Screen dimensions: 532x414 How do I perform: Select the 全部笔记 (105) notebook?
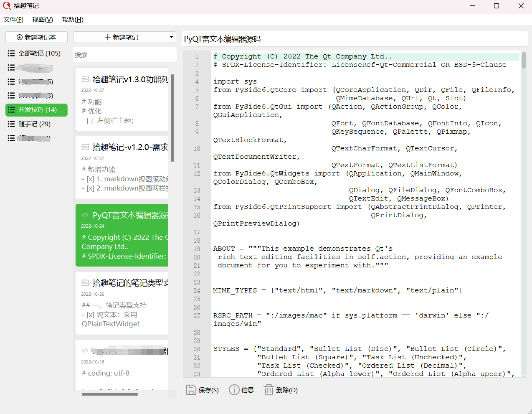36,53
